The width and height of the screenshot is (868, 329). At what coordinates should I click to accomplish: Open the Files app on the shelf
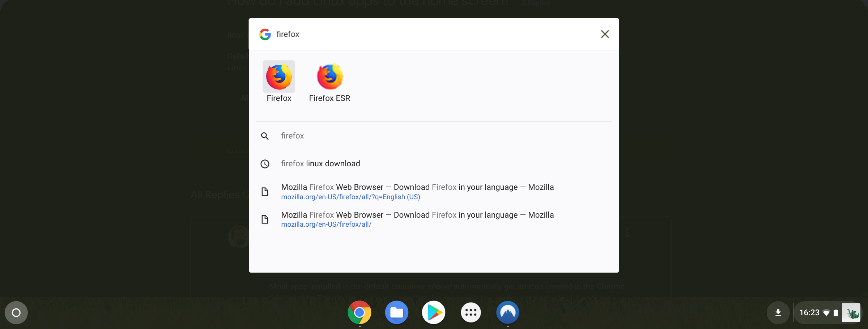pos(396,312)
